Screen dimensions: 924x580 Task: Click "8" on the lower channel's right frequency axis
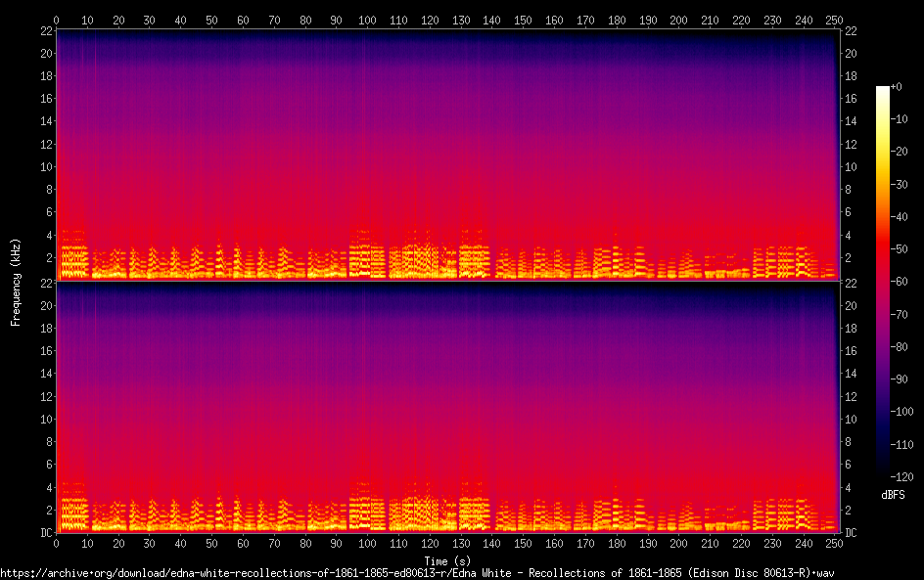(848, 442)
